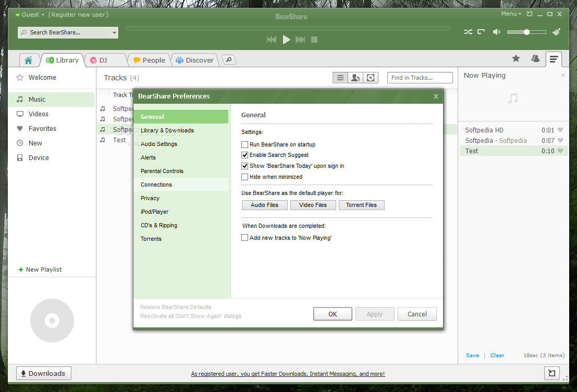The height and width of the screenshot is (392, 577).
Task: Set default player for Audio Files
Action: pos(265,205)
